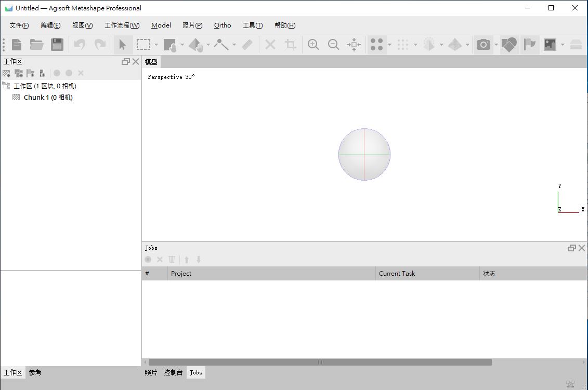The width and height of the screenshot is (588, 390).
Task: Click the Save project floppy icon
Action: pos(57,45)
